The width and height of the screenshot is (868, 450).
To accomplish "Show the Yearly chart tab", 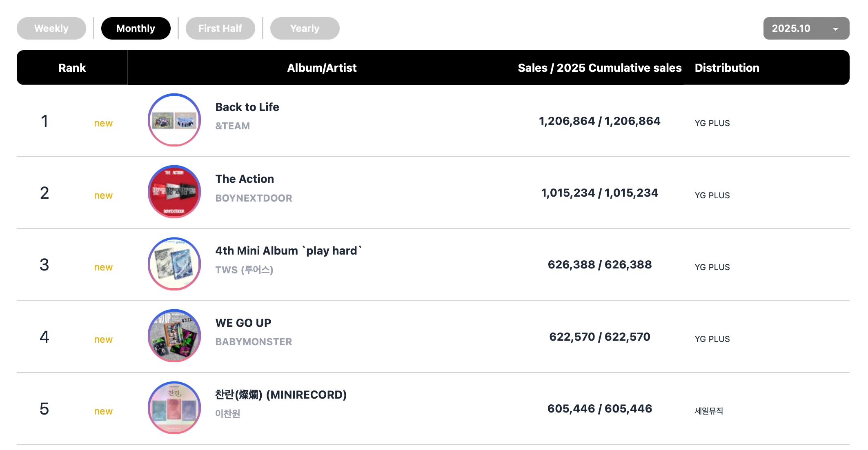I will (x=305, y=29).
